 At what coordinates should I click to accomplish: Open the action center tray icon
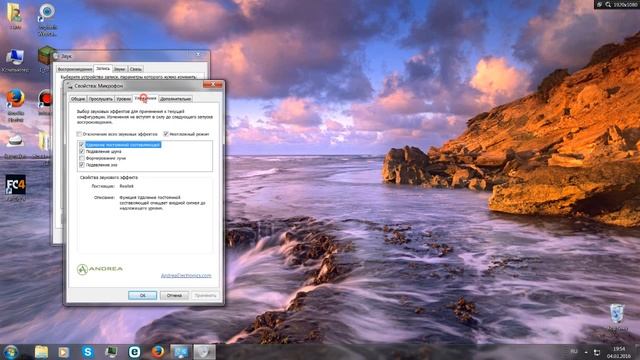tap(597, 352)
